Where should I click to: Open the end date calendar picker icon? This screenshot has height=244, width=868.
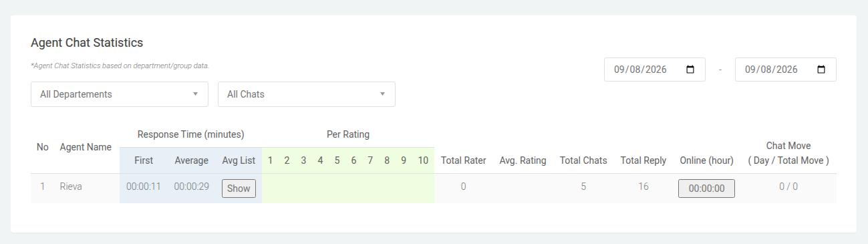point(821,70)
